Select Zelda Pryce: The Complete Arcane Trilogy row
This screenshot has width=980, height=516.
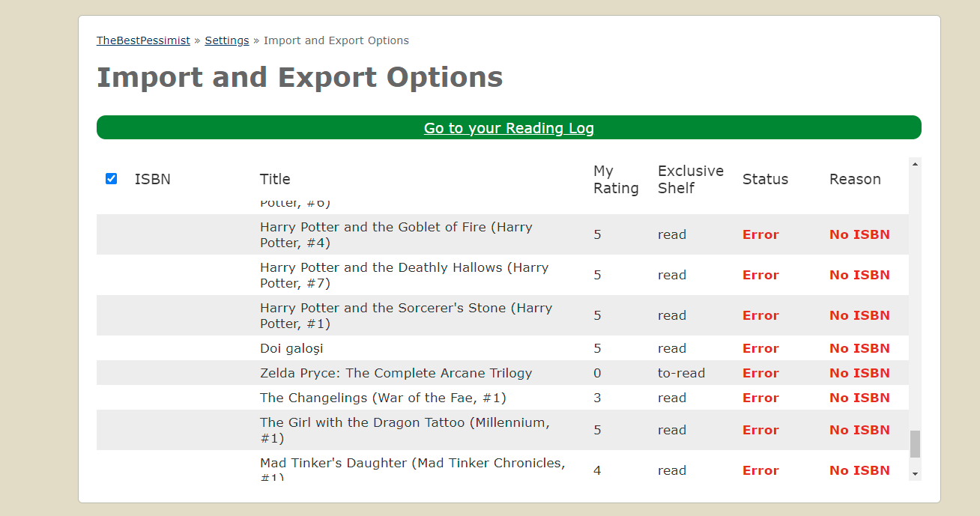point(503,373)
